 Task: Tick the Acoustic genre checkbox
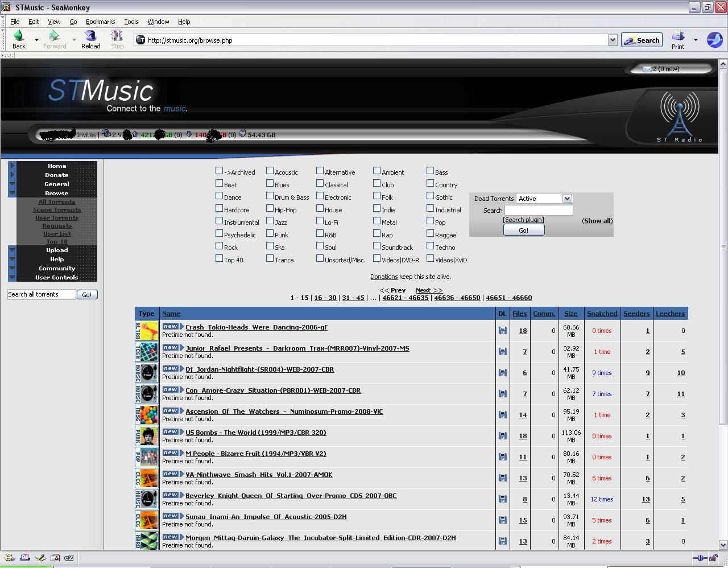tap(270, 171)
